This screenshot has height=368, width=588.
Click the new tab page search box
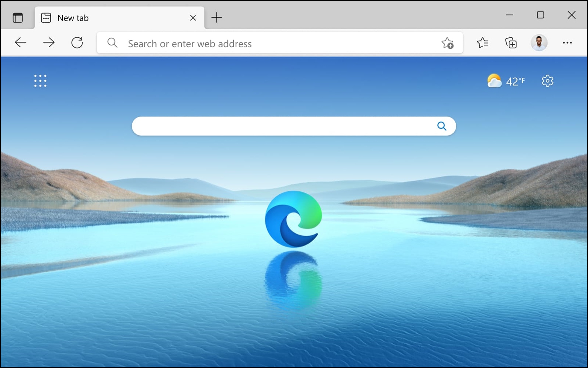point(294,126)
